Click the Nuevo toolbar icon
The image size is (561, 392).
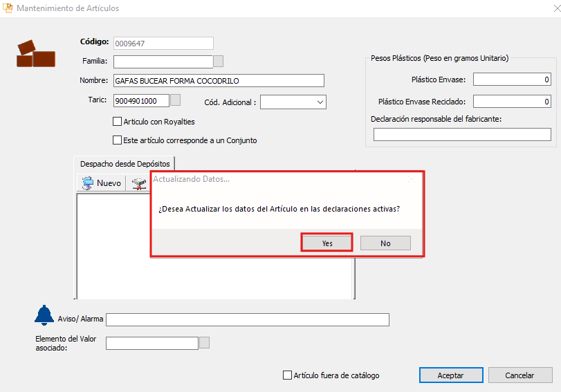(89, 183)
